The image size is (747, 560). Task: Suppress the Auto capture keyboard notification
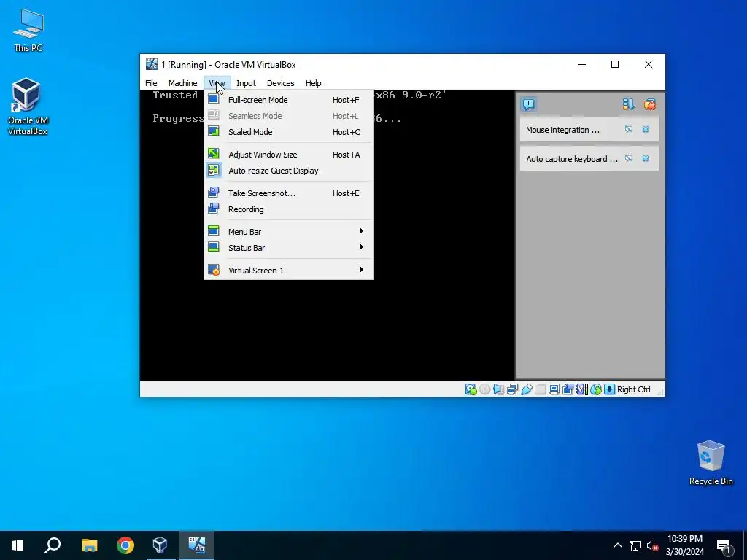(629, 158)
